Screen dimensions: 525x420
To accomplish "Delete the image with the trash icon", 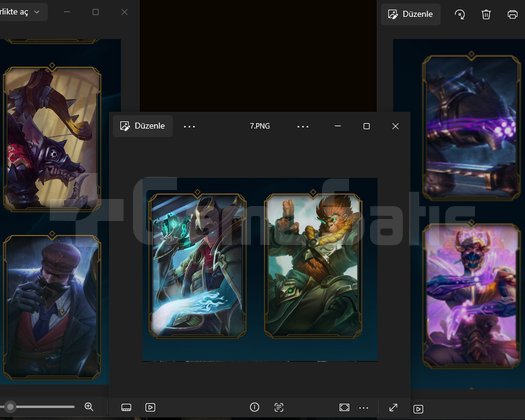I will 486,14.
